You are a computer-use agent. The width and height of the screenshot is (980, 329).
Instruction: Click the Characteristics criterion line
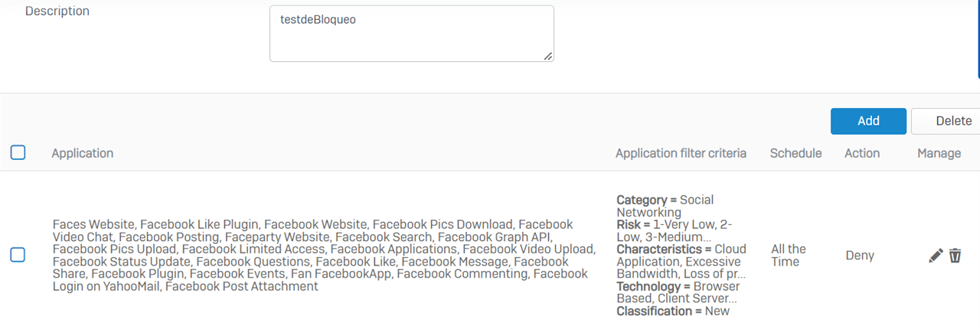681,262
